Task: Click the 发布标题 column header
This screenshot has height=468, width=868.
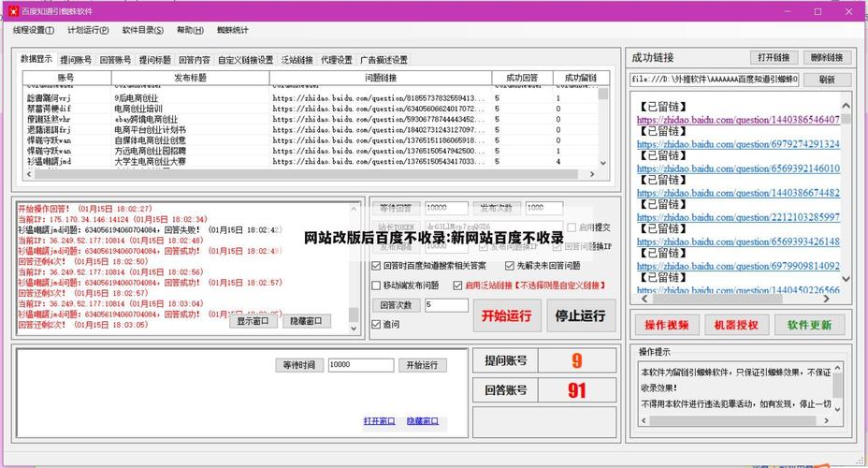Action: [191, 78]
